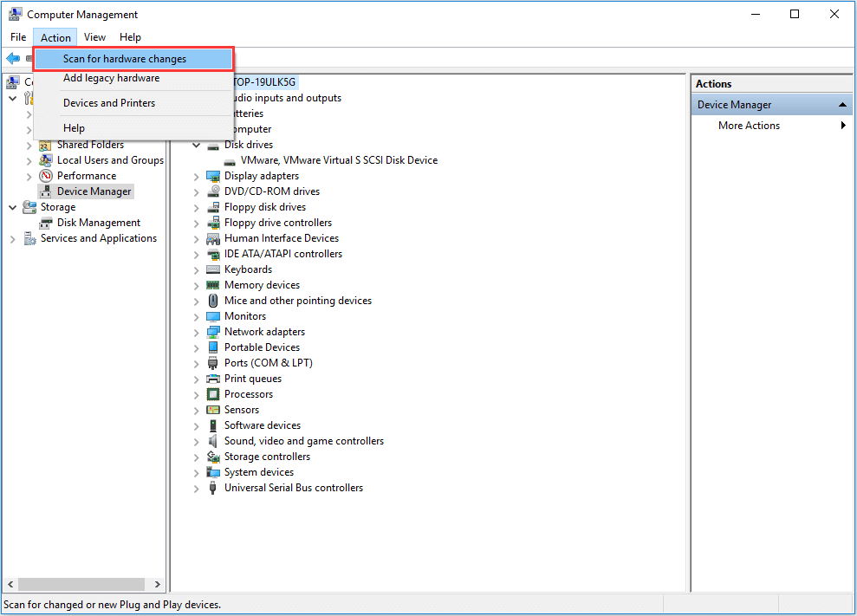
Task: Select the Disk Management icon in the tree
Action: (x=44, y=222)
